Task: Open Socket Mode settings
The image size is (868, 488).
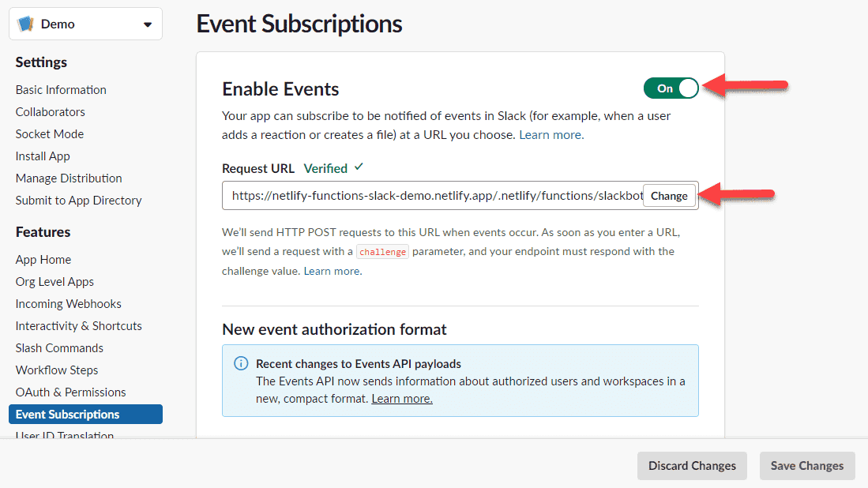Action: click(x=50, y=134)
